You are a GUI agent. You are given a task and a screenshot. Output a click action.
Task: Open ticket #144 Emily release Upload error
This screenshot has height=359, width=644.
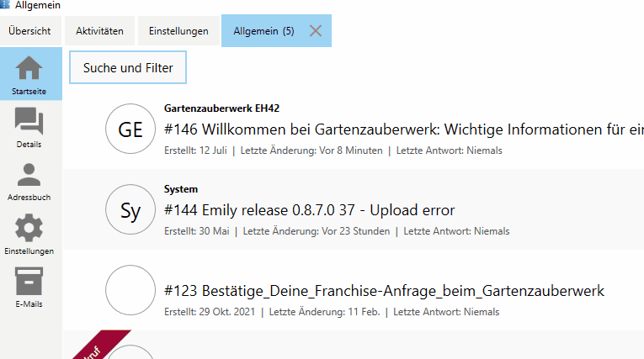[309, 210]
